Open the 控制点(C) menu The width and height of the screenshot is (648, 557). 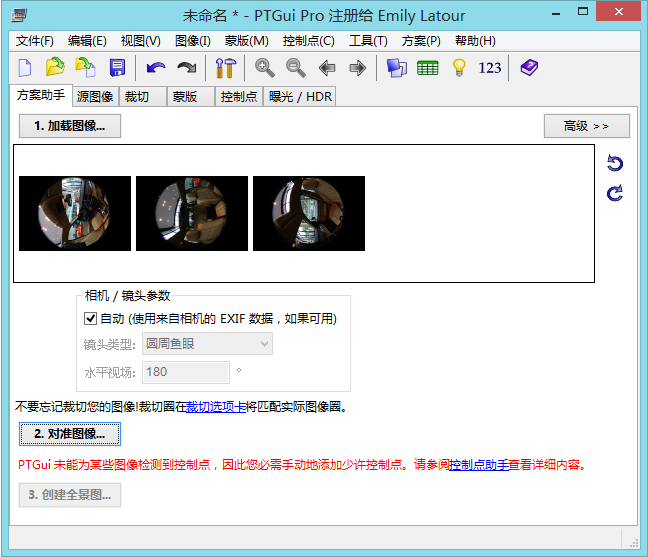point(308,41)
